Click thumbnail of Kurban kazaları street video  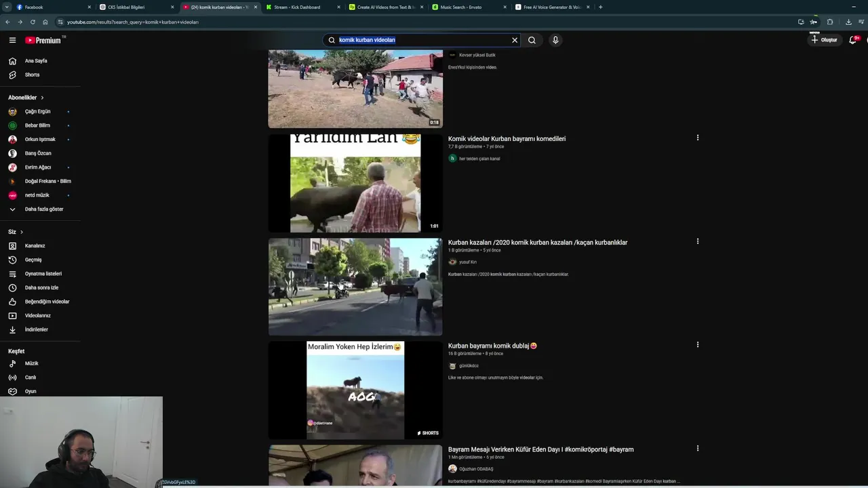tap(355, 287)
